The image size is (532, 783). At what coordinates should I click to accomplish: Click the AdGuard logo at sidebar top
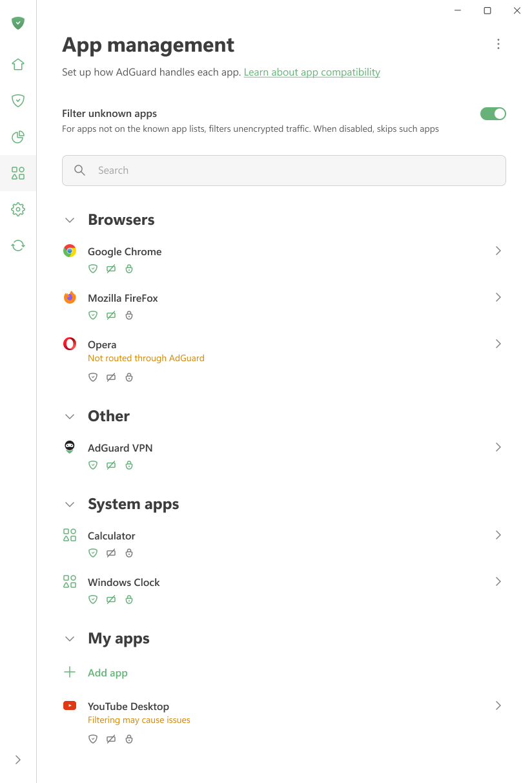(x=18, y=23)
